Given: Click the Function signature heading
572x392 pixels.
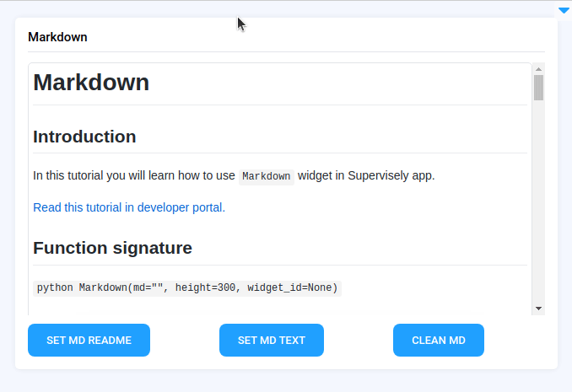Looking at the screenshot, I should pyautogui.click(x=112, y=248).
